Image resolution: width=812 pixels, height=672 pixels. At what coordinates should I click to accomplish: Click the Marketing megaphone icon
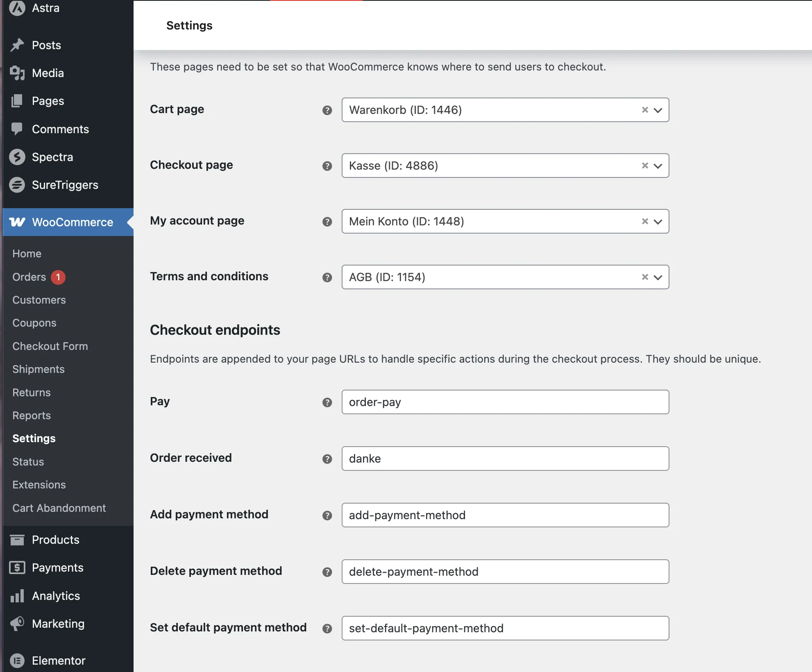click(x=17, y=624)
